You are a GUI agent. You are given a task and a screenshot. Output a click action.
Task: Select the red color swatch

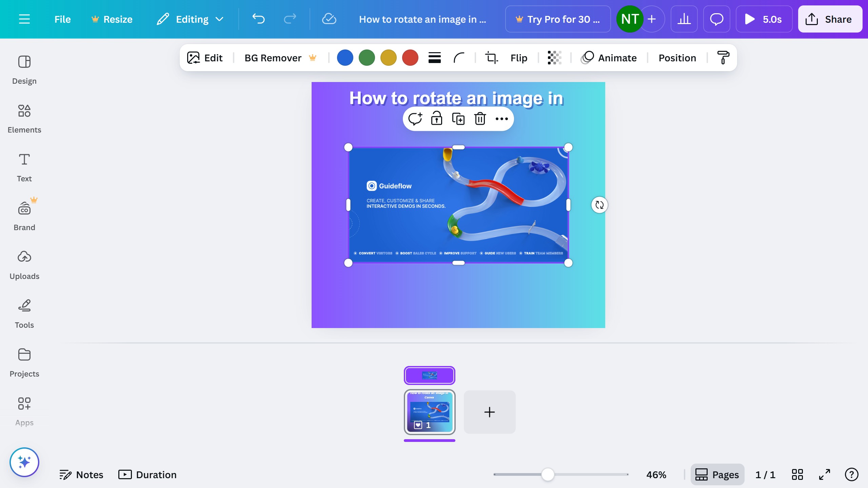click(410, 58)
